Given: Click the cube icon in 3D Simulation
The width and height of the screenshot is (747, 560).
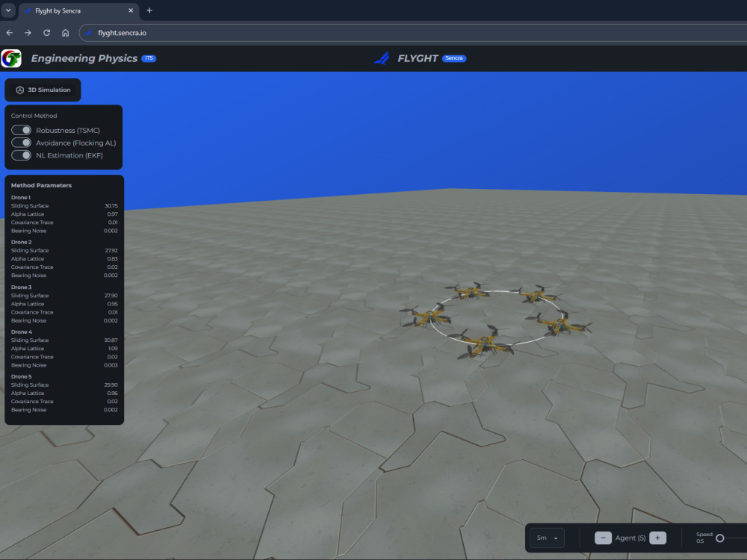Looking at the screenshot, I should pyautogui.click(x=20, y=90).
